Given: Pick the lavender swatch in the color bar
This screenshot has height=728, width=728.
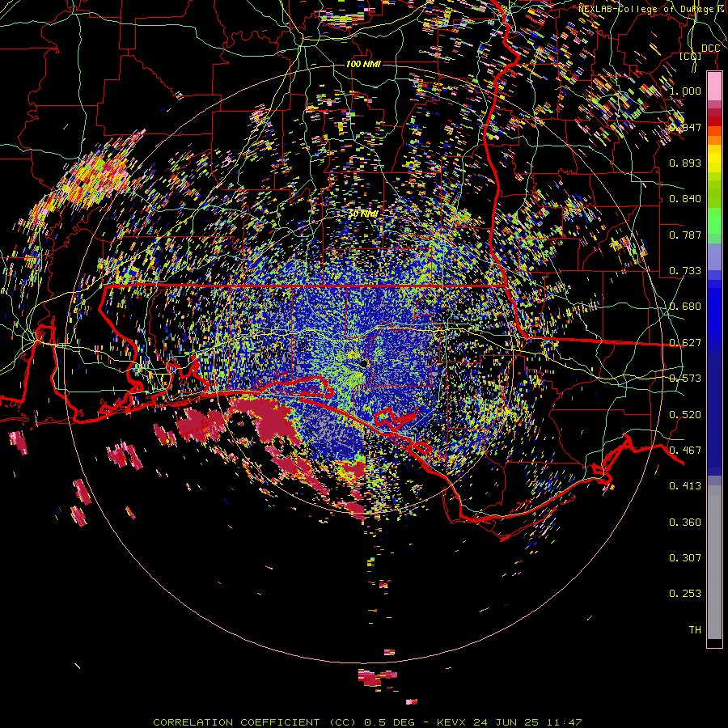Looking at the screenshot, I should pos(714,256).
